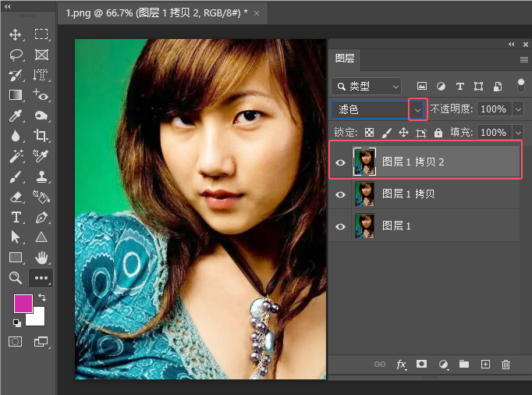Click the 填充 100% value field

494,132
